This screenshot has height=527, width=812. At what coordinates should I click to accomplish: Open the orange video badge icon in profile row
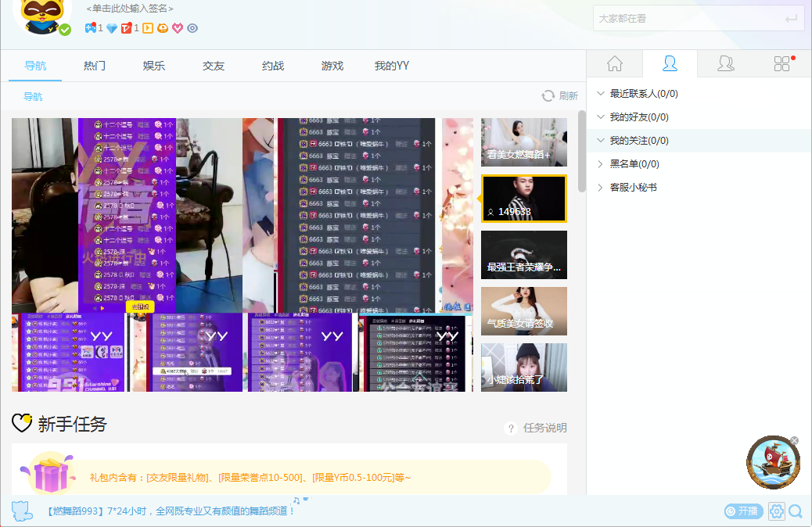point(146,27)
